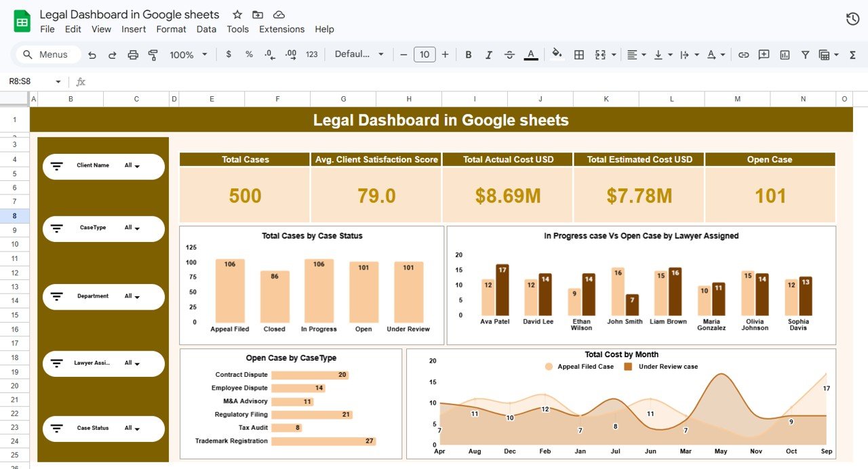Insert a link via the link icon
868x469 pixels.
[x=743, y=54]
